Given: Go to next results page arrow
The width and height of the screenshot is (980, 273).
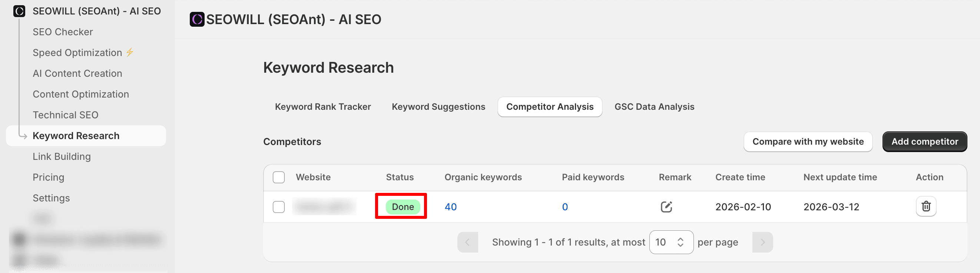Looking at the screenshot, I should tap(762, 242).
